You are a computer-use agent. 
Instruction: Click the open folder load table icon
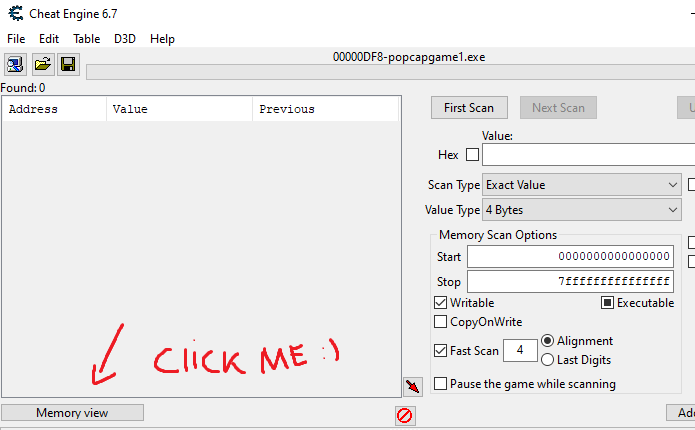click(43, 65)
